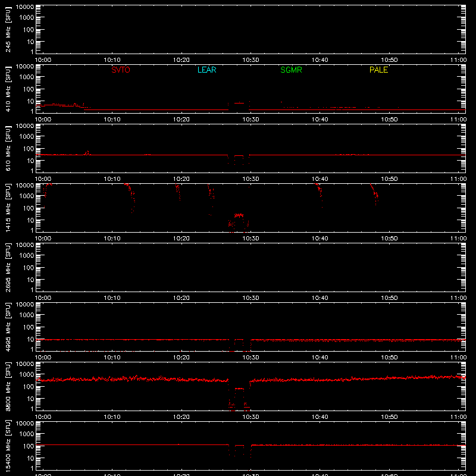Select the 2695 MHz [SFU] axis title
The image size is (476, 476).
click(x=8, y=268)
